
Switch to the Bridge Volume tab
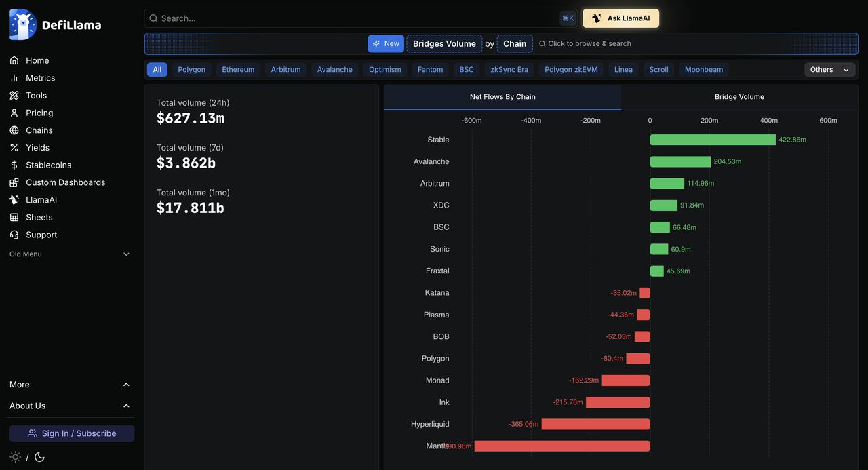click(x=739, y=97)
